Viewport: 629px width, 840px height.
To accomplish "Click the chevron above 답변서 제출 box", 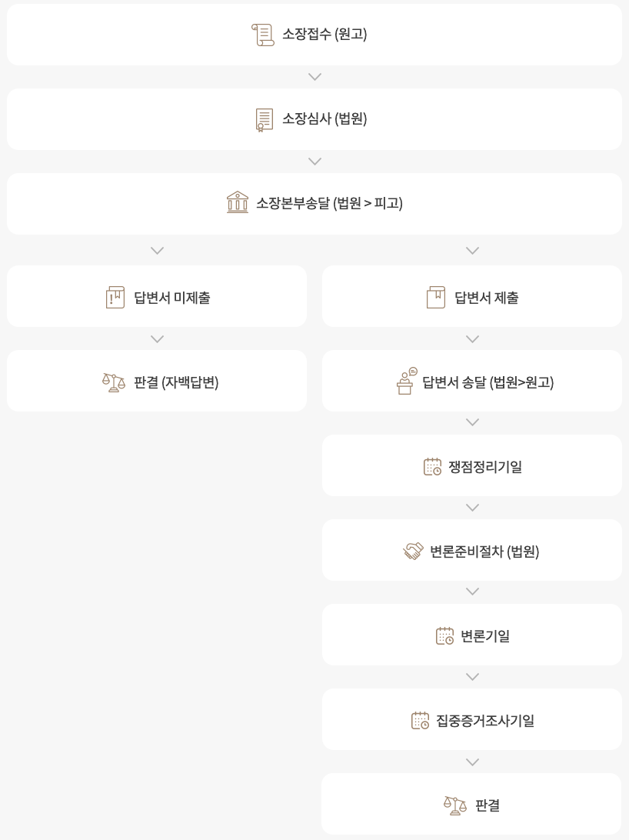I will 472,251.
